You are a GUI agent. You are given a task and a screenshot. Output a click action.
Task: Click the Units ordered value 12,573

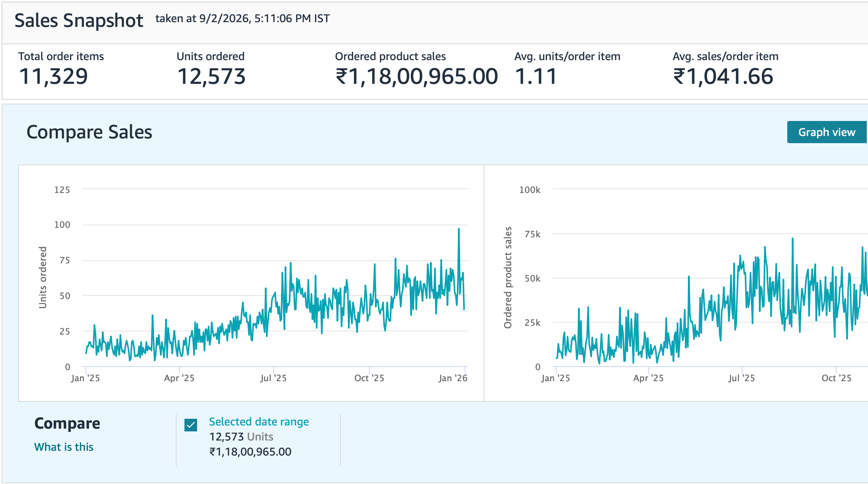[211, 76]
